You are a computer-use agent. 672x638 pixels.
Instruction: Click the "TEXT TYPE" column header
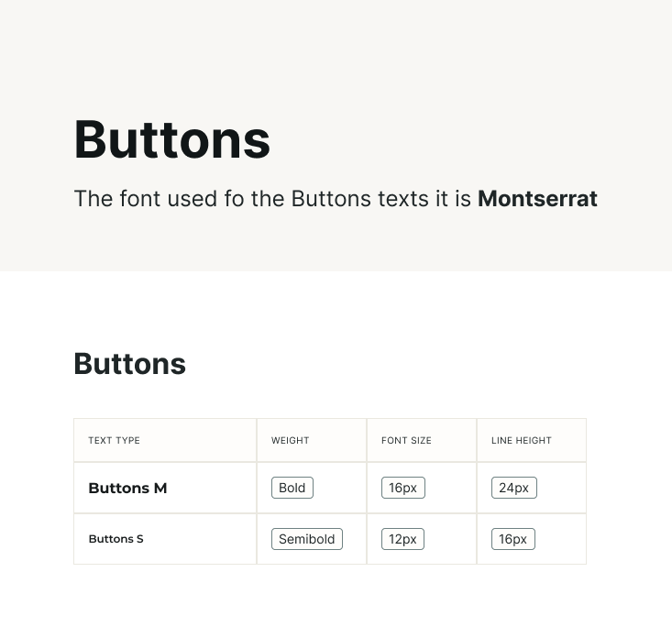click(x=114, y=441)
